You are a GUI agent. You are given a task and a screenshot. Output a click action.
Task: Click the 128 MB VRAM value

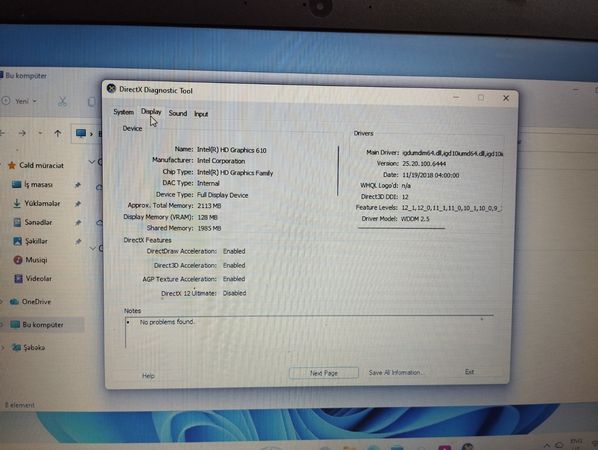[207, 217]
